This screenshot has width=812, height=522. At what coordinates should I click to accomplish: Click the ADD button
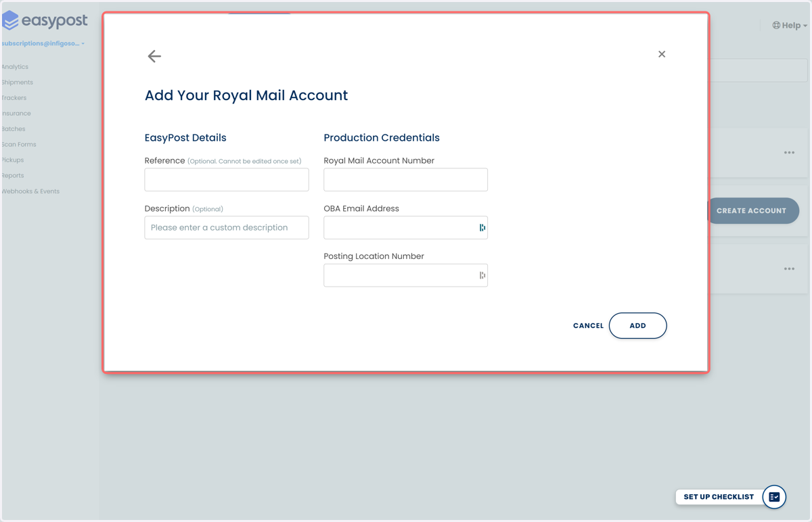[x=637, y=326]
